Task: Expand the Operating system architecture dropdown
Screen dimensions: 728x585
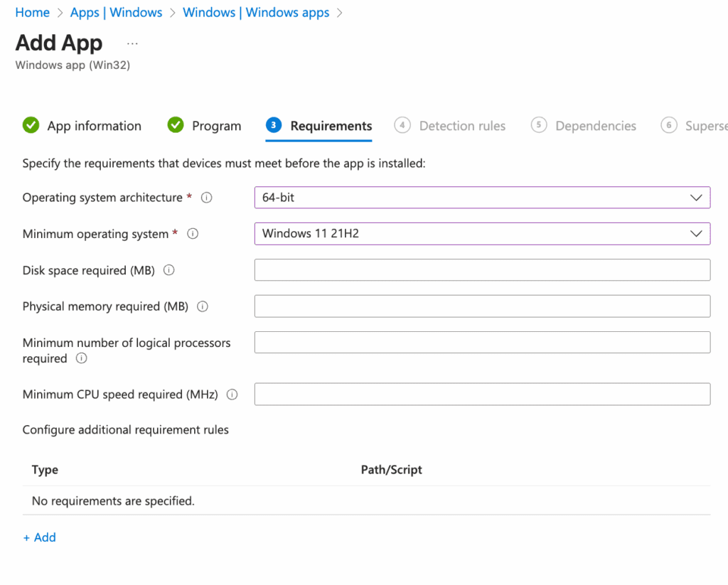Action: click(482, 198)
